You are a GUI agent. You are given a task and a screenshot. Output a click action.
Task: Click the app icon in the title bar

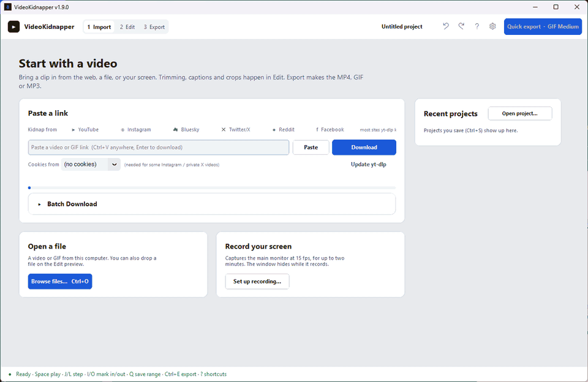pos(7,7)
